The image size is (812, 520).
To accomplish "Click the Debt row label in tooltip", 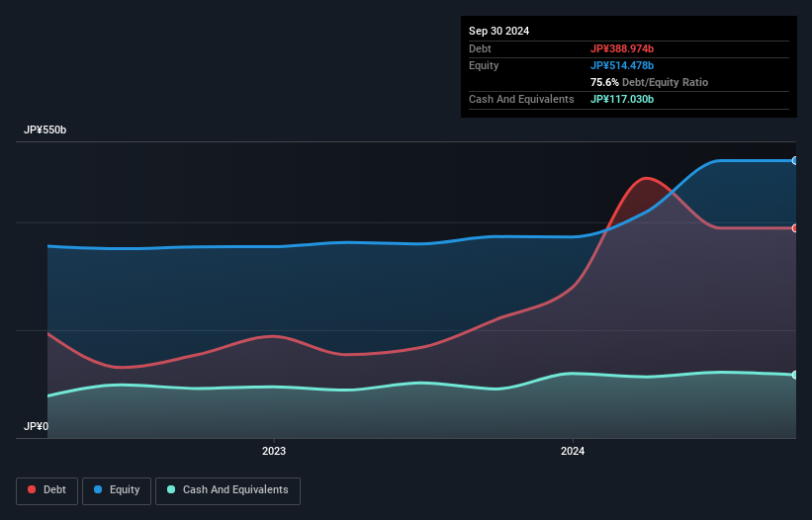I will point(480,48).
